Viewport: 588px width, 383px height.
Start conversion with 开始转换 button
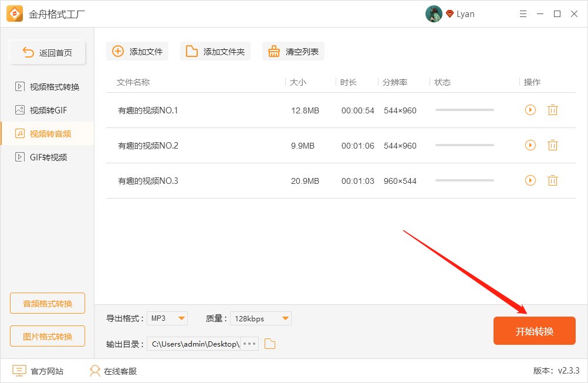pos(534,331)
